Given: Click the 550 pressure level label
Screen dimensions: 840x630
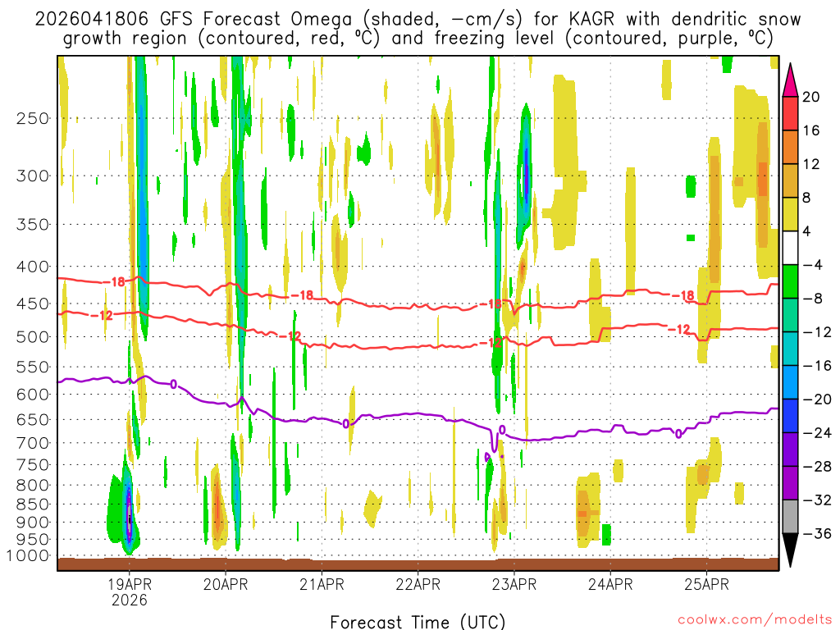Looking at the screenshot, I should tap(33, 367).
